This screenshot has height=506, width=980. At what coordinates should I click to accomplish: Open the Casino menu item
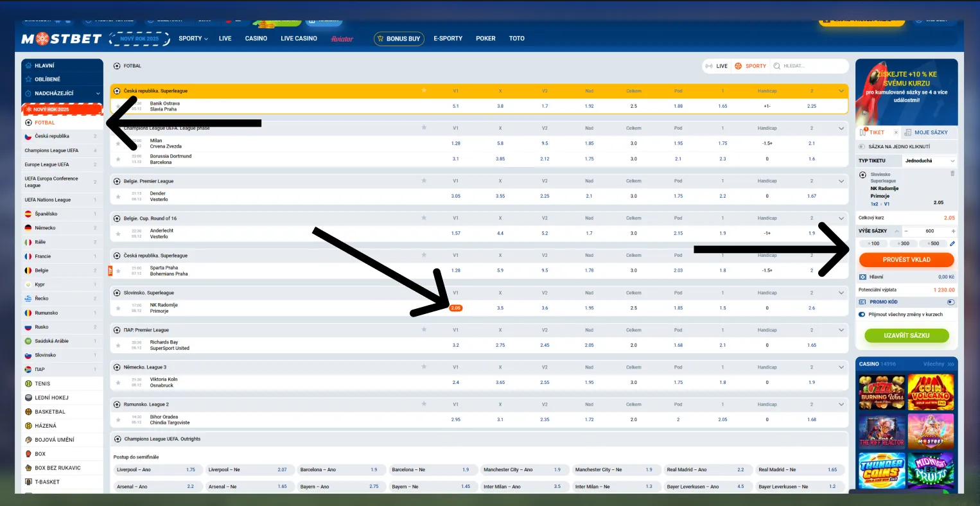pyautogui.click(x=256, y=39)
